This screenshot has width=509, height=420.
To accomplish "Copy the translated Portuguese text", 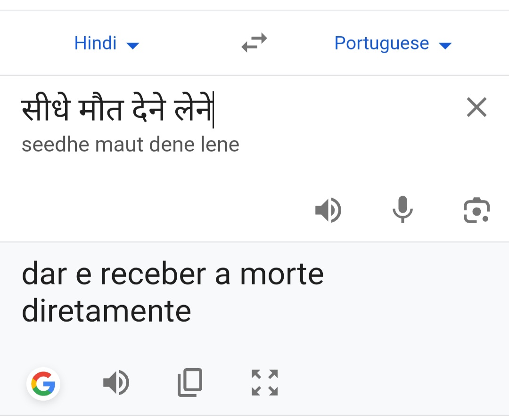I will tap(190, 382).
